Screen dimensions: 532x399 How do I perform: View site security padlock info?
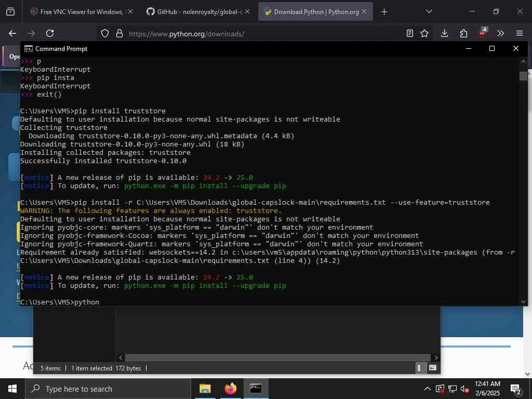pos(119,34)
